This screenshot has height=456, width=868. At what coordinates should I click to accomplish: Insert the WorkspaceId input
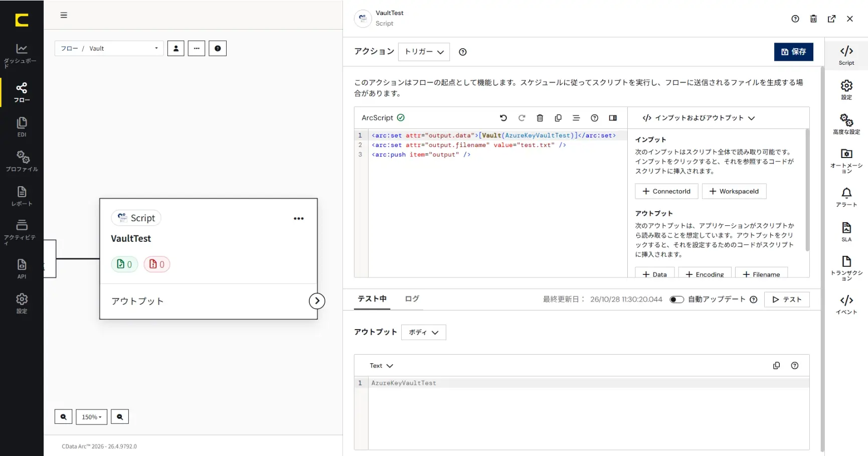[x=734, y=191]
